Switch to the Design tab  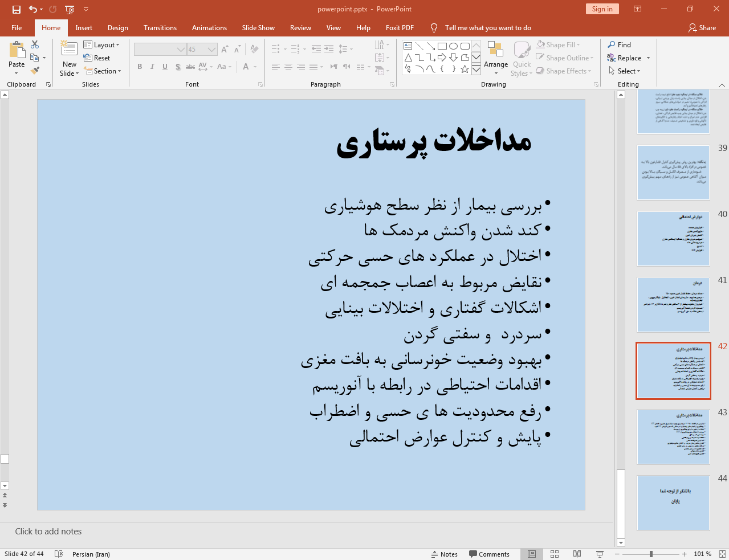118,27
